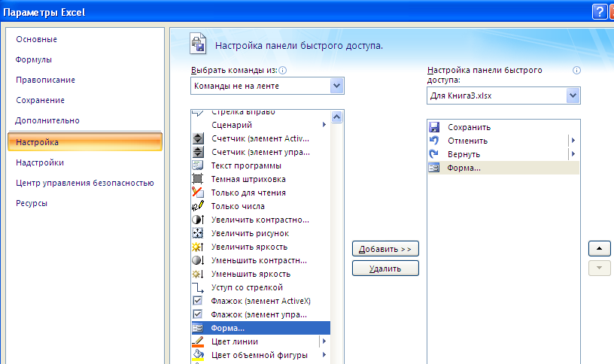Open the Ресурсы category
Viewport: 614px width, 364px height.
pos(32,203)
